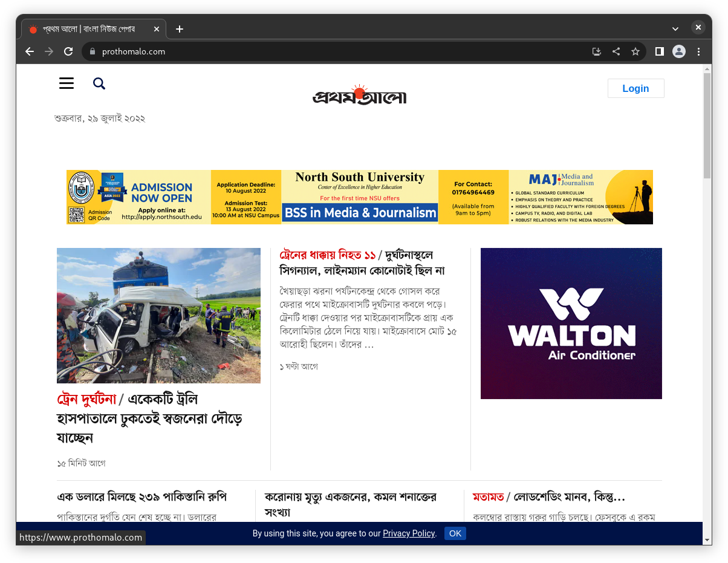Open a new tab with the plus button
728x563 pixels.
coord(179,28)
